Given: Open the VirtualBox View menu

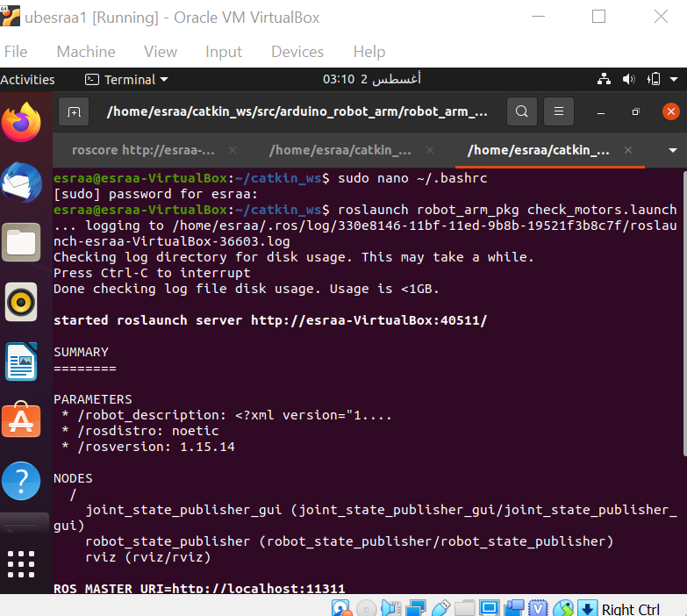Looking at the screenshot, I should pyautogui.click(x=161, y=52).
